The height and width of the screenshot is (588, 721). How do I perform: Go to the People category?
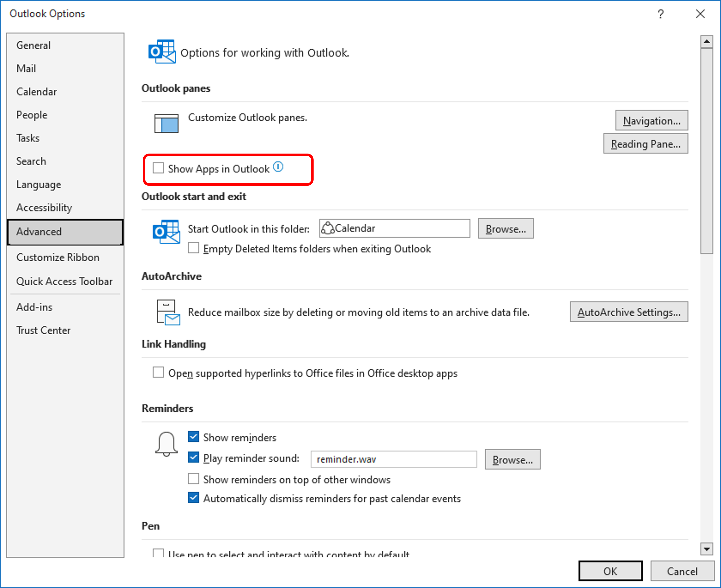65,115
